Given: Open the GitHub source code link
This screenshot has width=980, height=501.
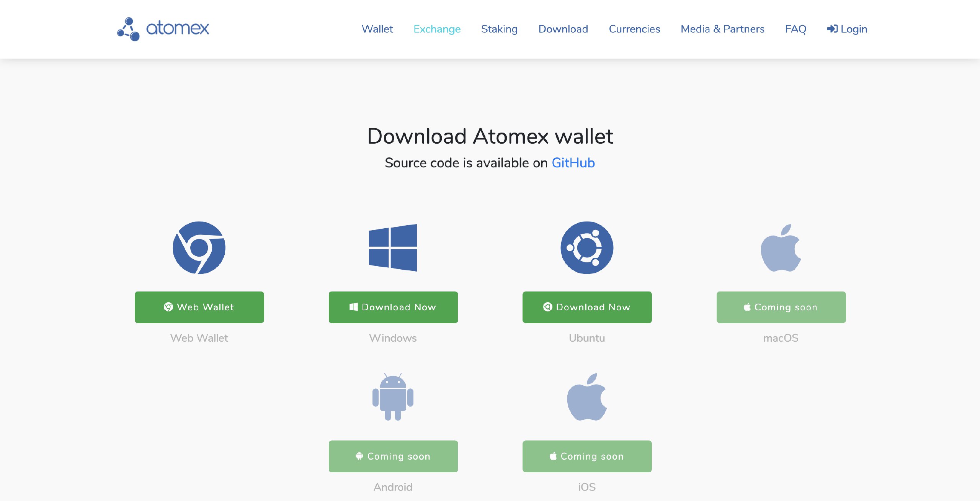Looking at the screenshot, I should point(573,163).
